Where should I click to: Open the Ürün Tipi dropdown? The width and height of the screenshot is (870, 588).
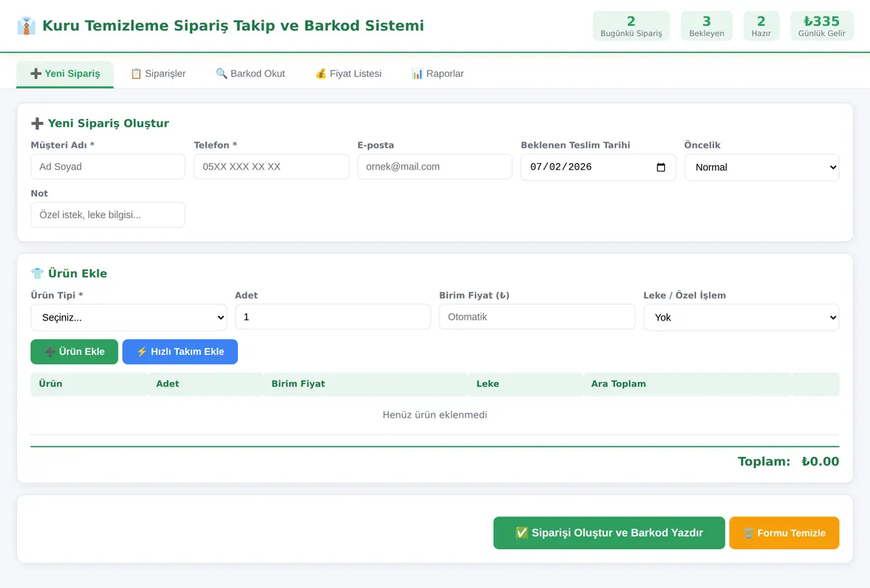(x=128, y=317)
